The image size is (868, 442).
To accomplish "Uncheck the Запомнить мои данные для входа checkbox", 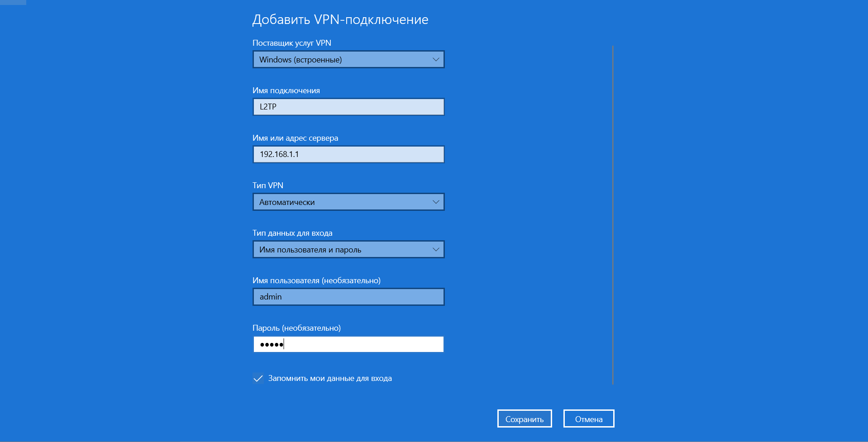I will (x=258, y=379).
